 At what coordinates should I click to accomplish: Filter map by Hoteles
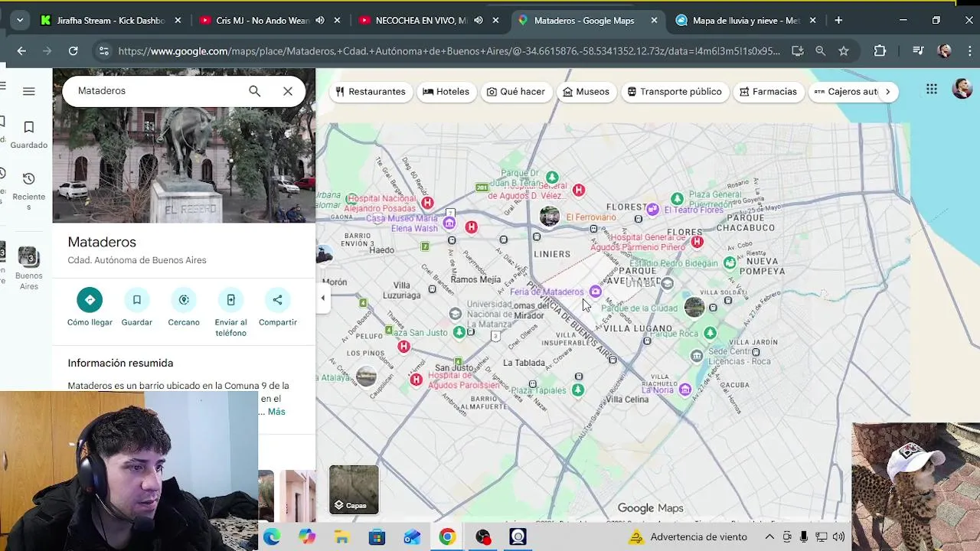click(x=446, y=92)
